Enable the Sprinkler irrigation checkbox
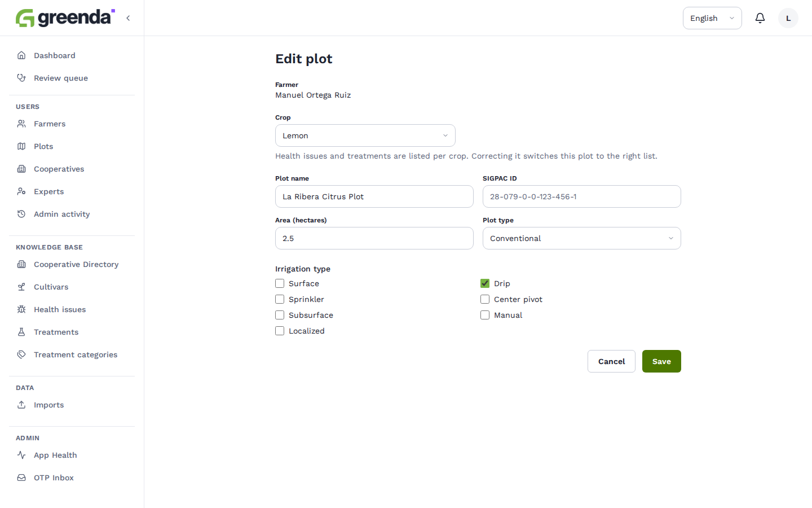 click(280, 299)
